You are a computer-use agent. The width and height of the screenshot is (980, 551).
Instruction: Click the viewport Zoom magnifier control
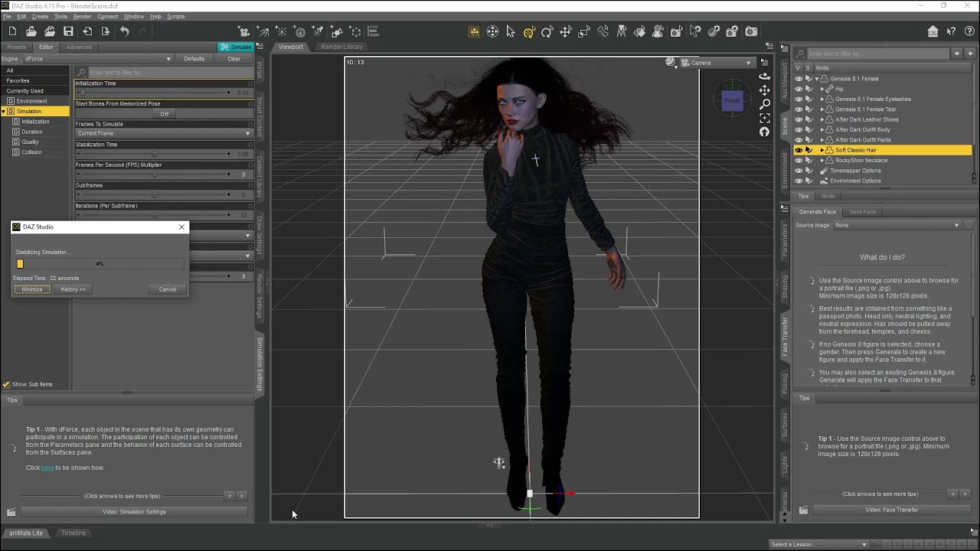click(x=764, y=104)
